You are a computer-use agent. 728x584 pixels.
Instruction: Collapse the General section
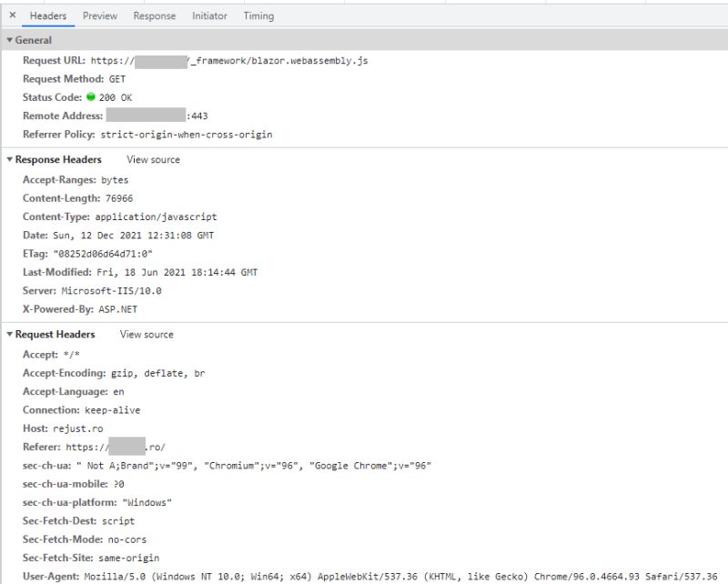(x=9, y=40)
